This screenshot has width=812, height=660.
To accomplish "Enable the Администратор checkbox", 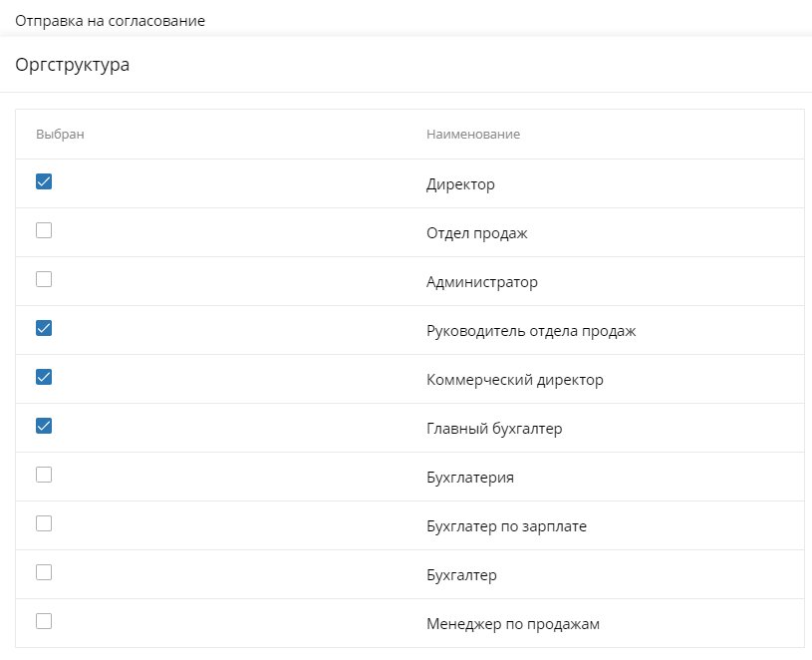I will point(44,279).
